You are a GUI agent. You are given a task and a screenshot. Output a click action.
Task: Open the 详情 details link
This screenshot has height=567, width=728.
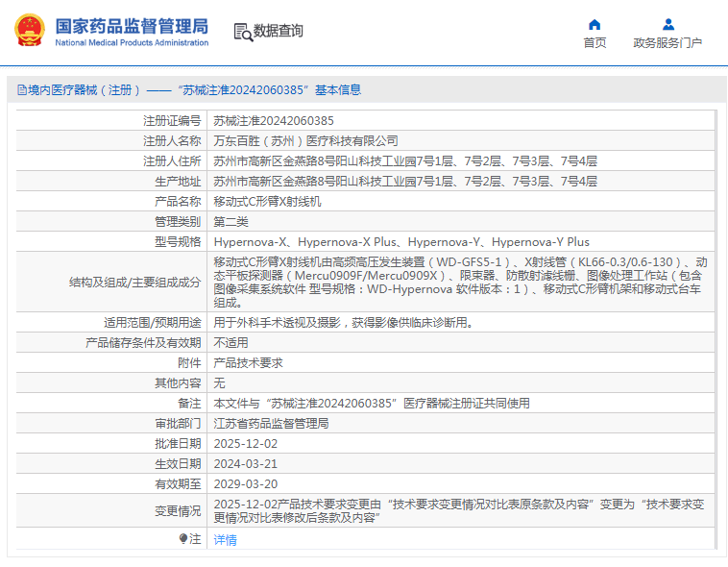pyautogui.click(x=225, y=539)
